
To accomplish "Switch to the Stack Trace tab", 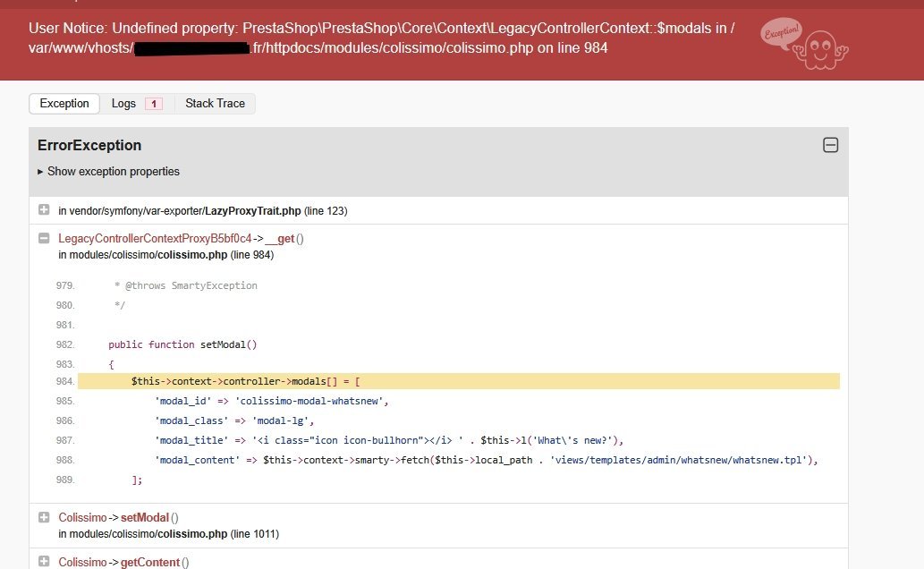I will [215, 104].
